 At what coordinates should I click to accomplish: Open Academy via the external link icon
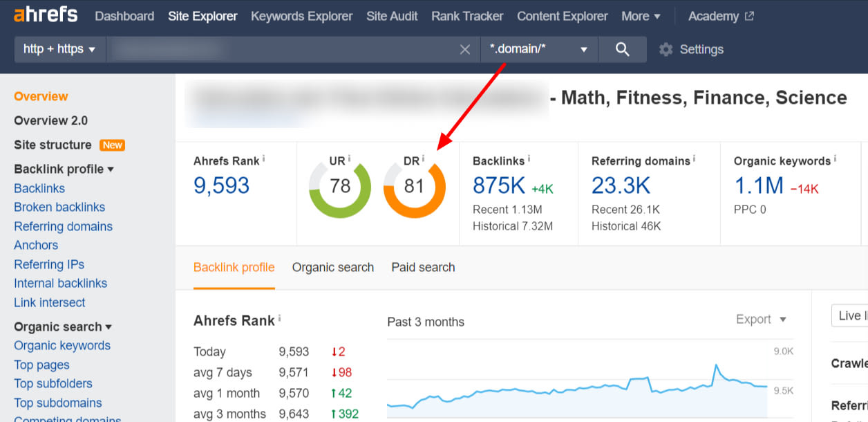[x=750, y=15]
